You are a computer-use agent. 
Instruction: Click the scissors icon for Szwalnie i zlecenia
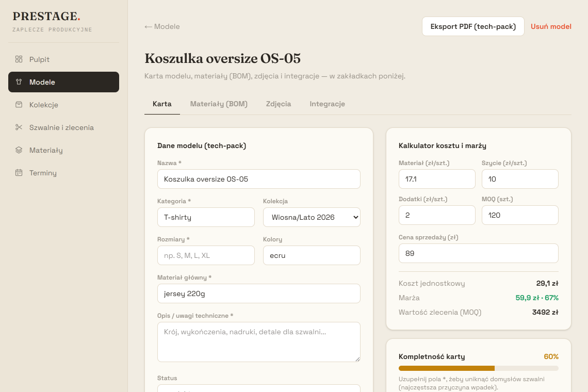19,127
